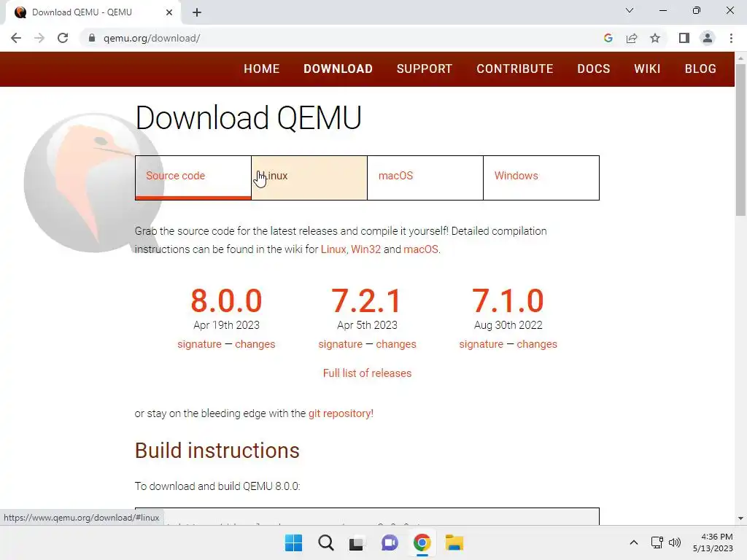
Task: Click the "Aug 30th 2022" release date
Action: [508, 325]
